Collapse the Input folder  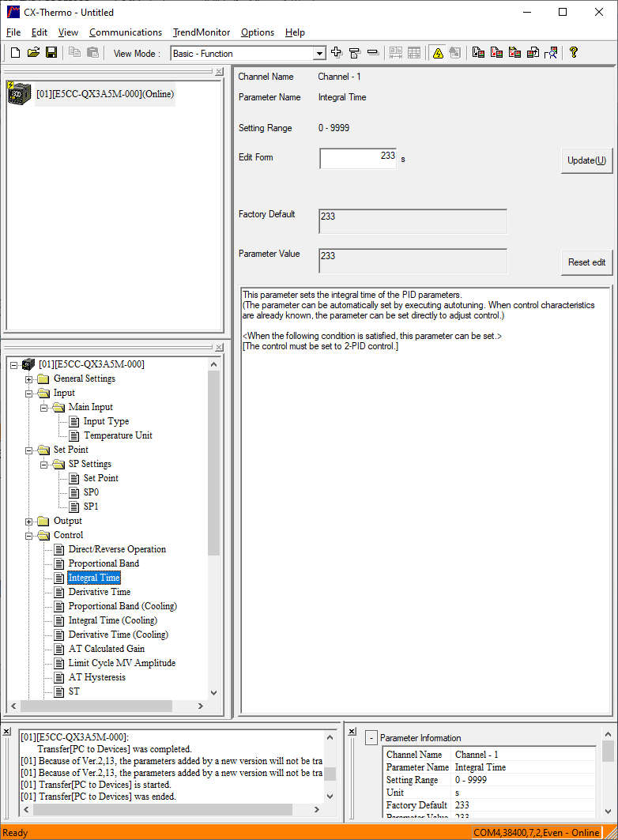[29, 394]
